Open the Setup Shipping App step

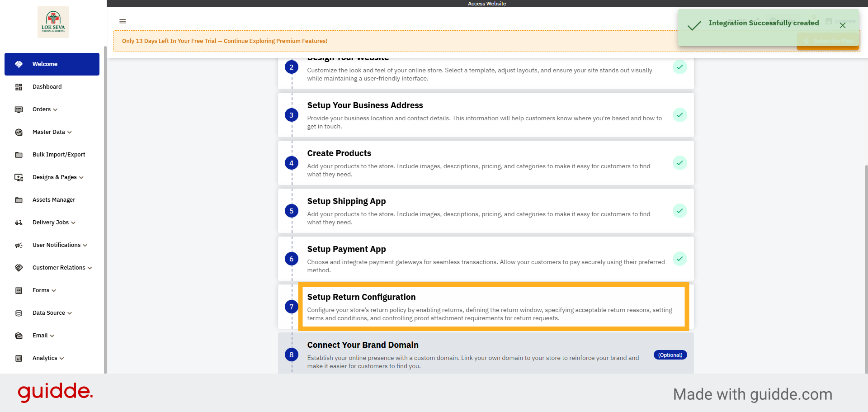click(x=486, y=211)
